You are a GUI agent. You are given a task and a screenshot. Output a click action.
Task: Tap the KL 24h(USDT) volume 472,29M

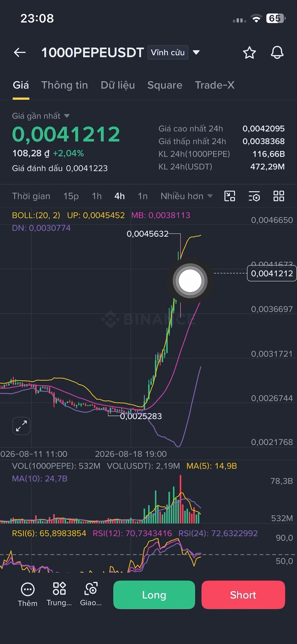(x=268, y=167)
